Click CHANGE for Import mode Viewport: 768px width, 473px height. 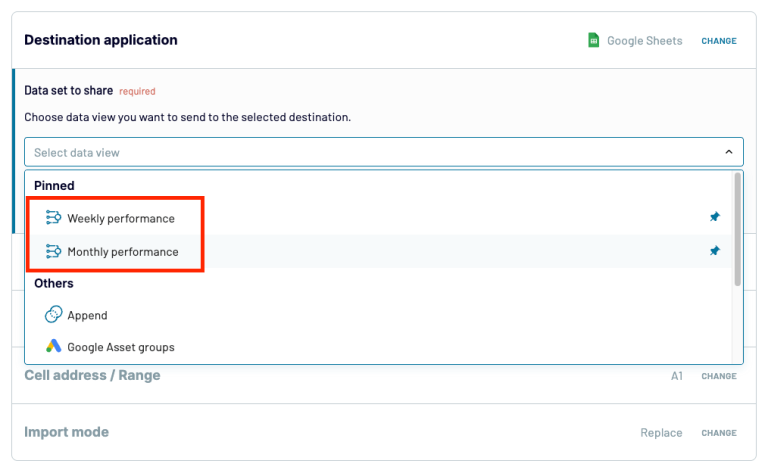(719, 433)
